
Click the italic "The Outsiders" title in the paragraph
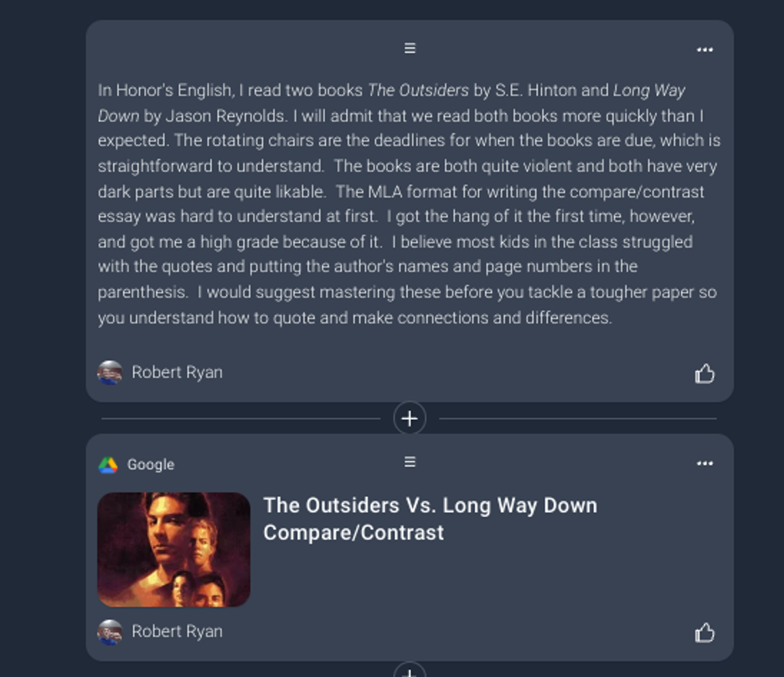pyautogui.click(x=418, y=90)
